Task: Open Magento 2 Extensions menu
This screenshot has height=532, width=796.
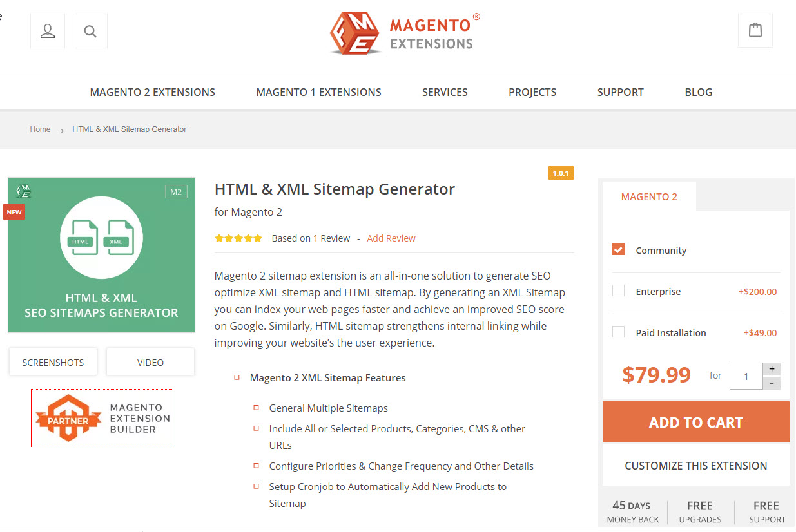Action: [153, 92]
